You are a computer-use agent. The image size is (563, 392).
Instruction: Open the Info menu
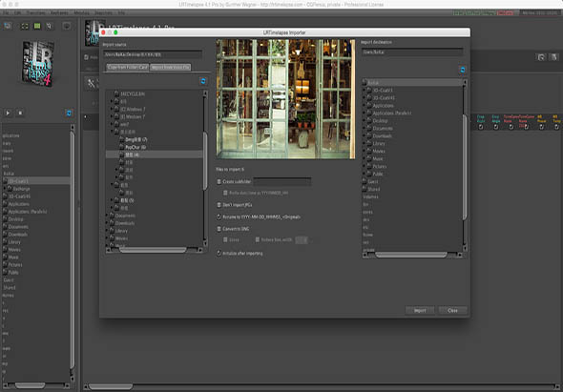click(122, 13)
